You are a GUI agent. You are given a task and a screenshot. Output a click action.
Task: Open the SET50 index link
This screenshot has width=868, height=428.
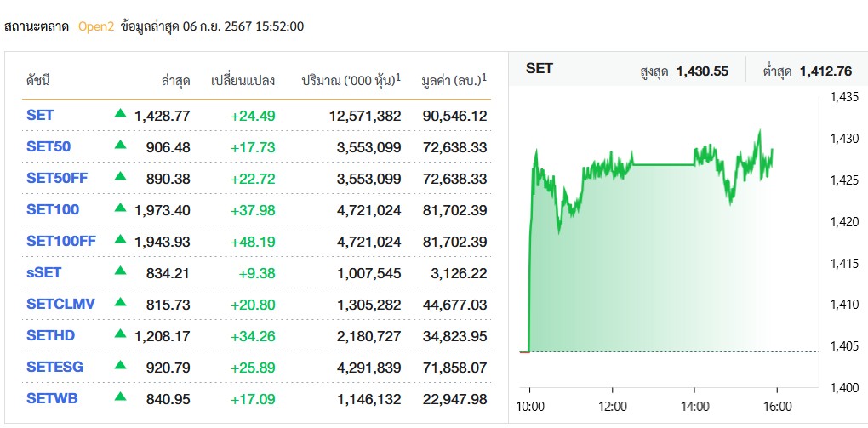pos(49,146)
